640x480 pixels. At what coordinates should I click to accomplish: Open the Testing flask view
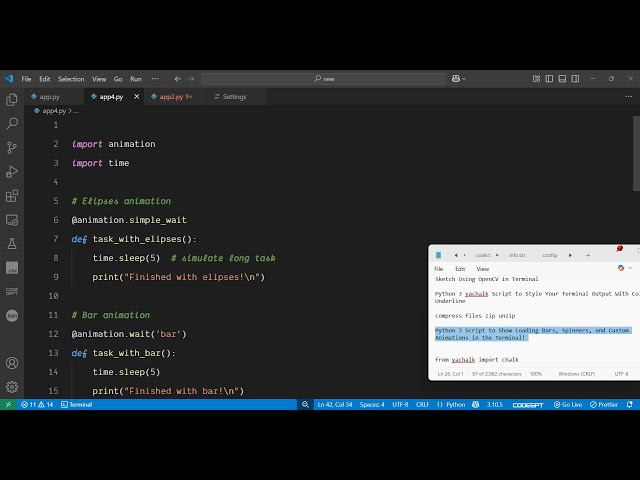[x=12, y=244]
